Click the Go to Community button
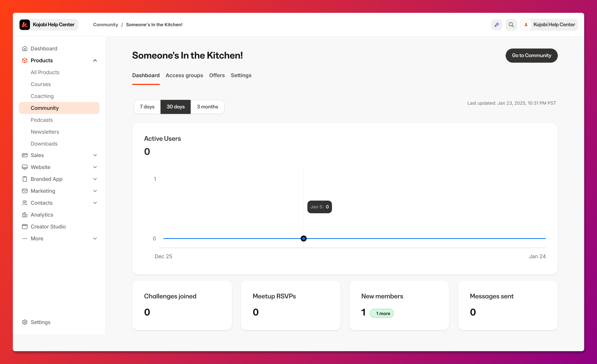The height and width of the screenshot is (364, 597). (x=531, y=55)
